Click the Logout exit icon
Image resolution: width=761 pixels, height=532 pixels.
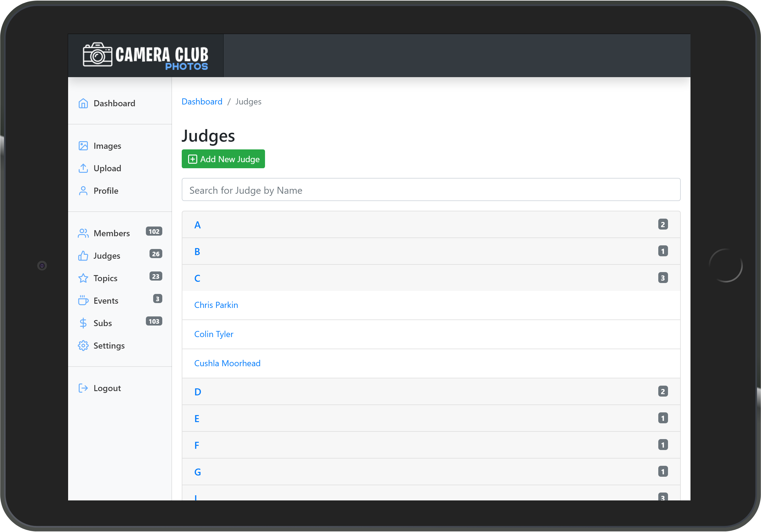(83, 388)
